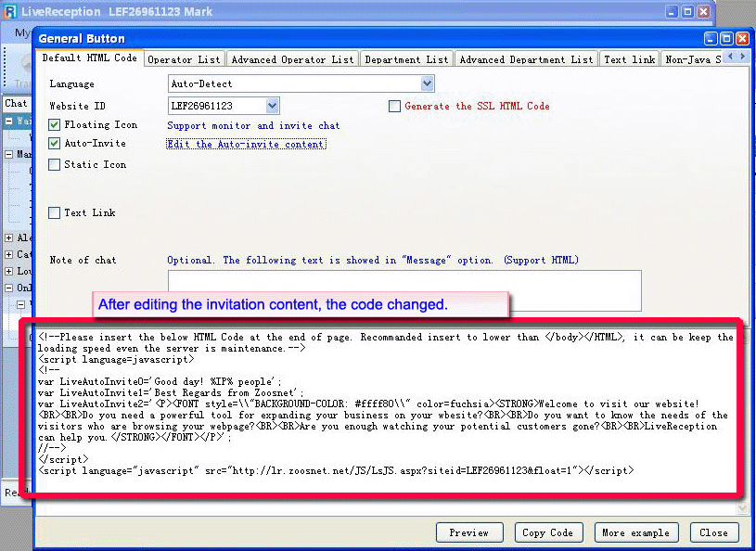
Task: Expand the Ale... tree node in LiveReception
Action: click(x=8, y=237)
